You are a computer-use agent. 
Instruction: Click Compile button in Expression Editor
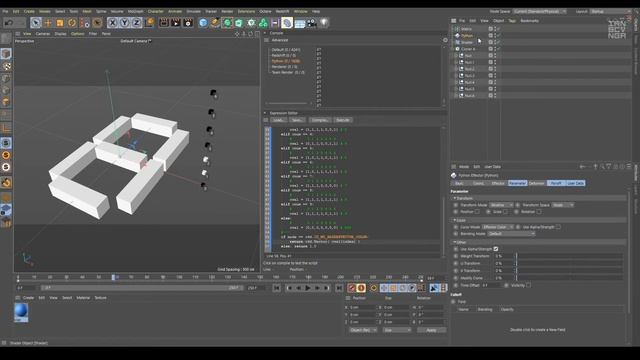point(320,120)
